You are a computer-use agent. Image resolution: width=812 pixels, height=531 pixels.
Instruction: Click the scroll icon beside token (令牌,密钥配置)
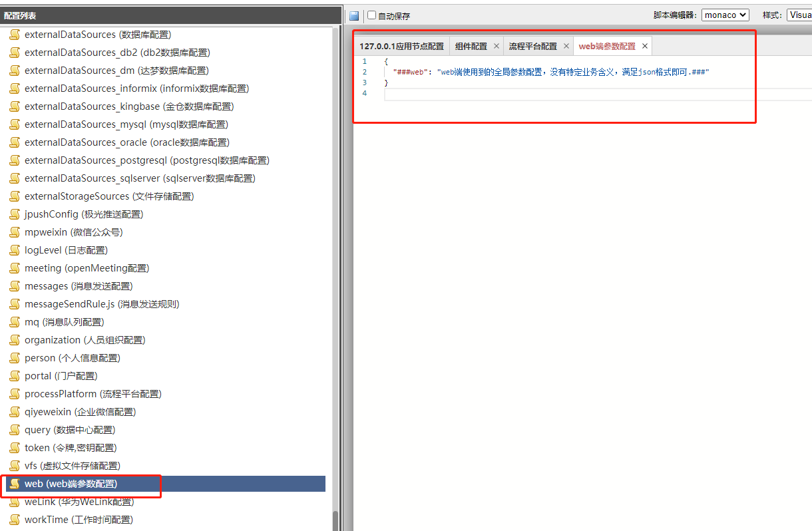click(15, 448)
